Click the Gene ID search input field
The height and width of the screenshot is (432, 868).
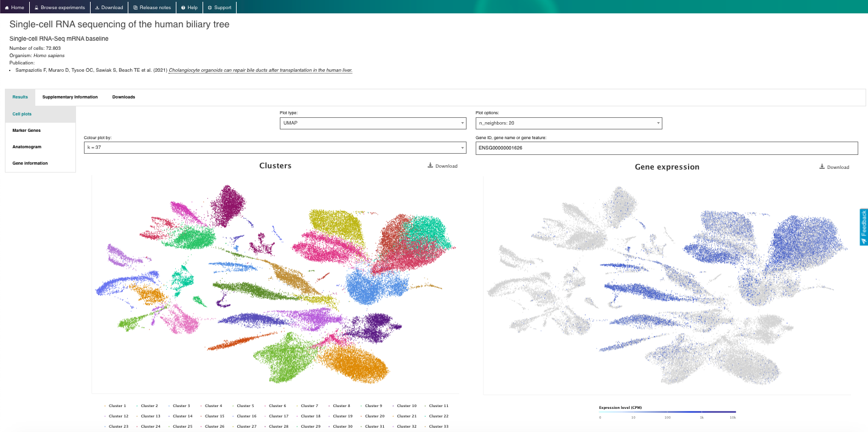(667, 148)
